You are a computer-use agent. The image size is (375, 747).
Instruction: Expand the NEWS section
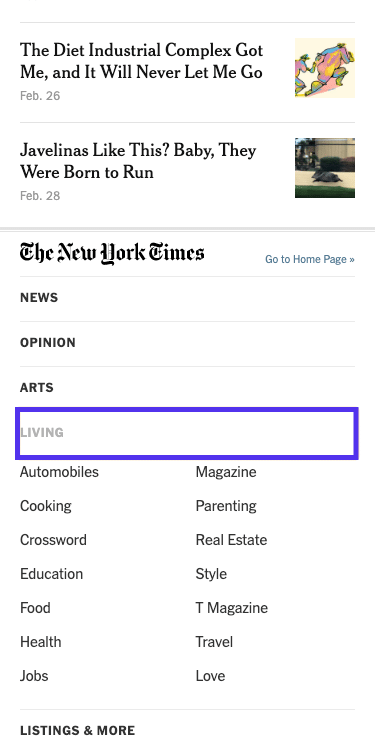pos(187,298)
